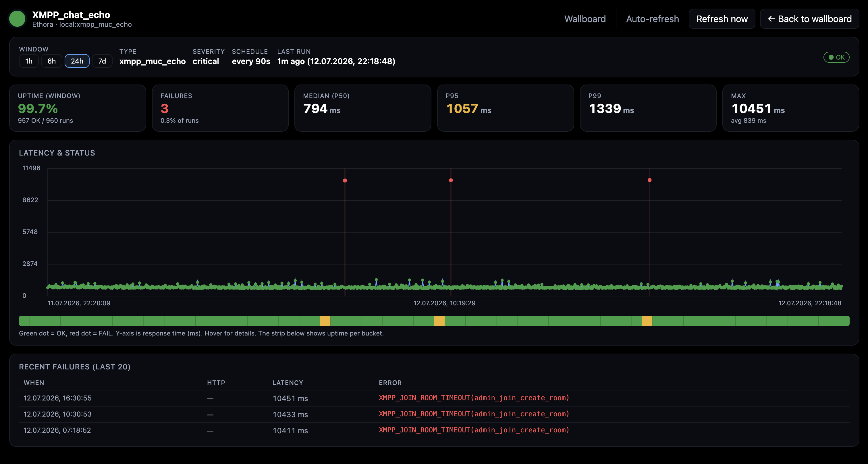Select the 6h window

[x=51, y=61]
